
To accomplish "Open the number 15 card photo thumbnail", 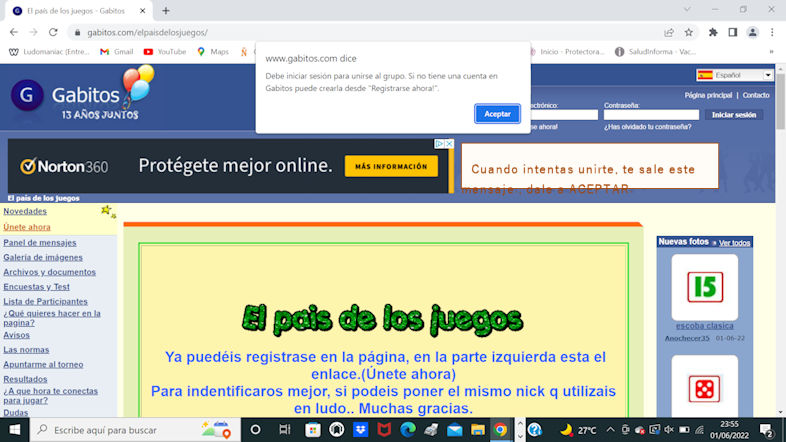I will [705, 287].
